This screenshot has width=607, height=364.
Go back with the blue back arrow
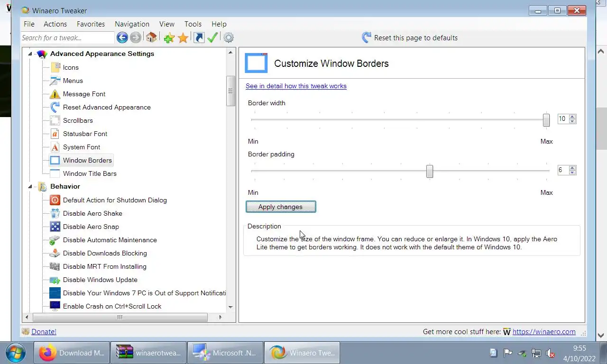(x=122, y=37)
